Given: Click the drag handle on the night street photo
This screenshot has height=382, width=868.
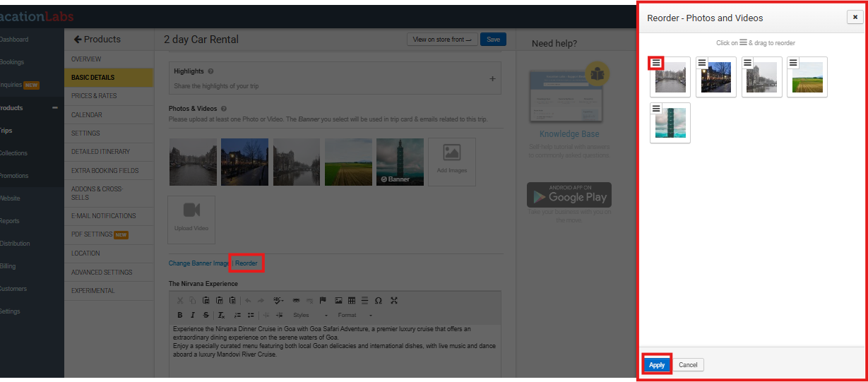Looking at the screenshot, I should tap(702, 63).
